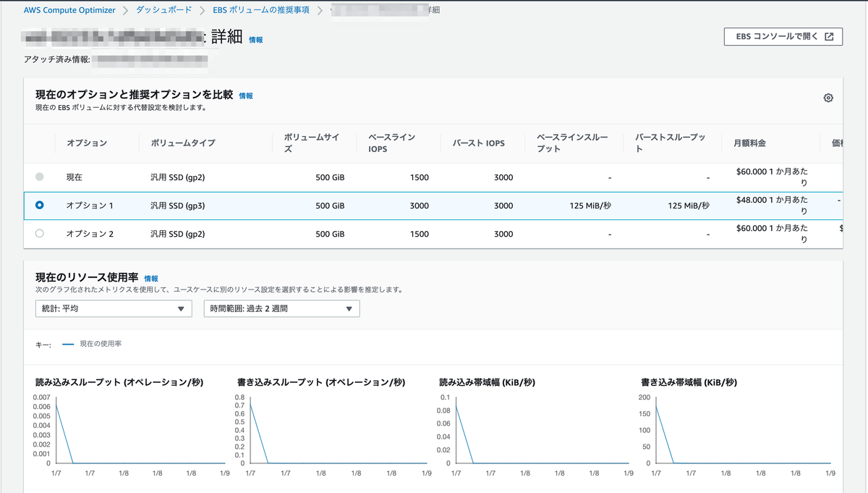Select the オプション 2 radio button
Screen dimensions: 868x493
(39, 234)
